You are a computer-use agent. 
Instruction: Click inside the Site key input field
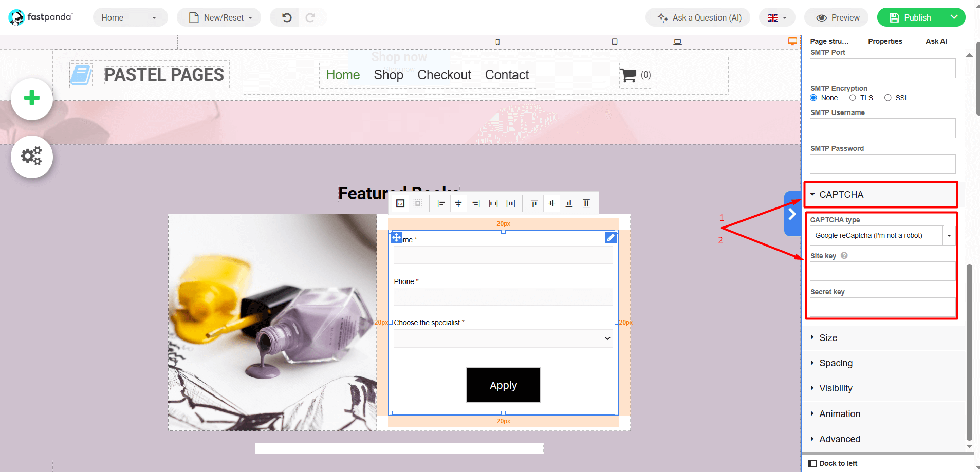pyautogui.click(x=881, y=271)
